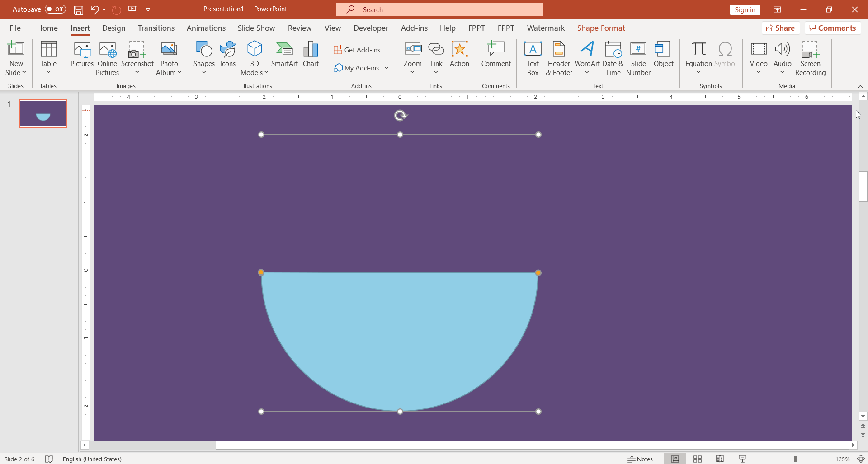Click the Sign in button
Image resolution: width=868 pixels, height=464 pixels.
point(745,9)
